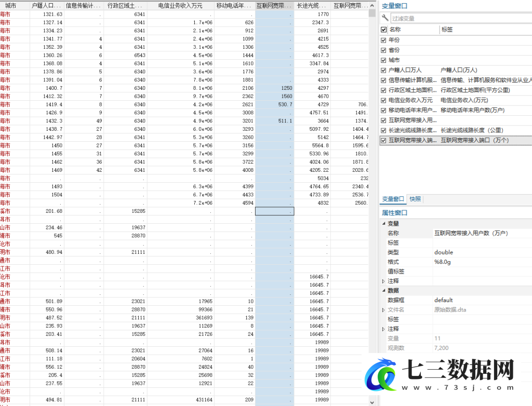Image resolution: width=532 pixels, height=406 pixels.
Task: Click the vertical scrollbar thumb of data grid
Action: 372,13
